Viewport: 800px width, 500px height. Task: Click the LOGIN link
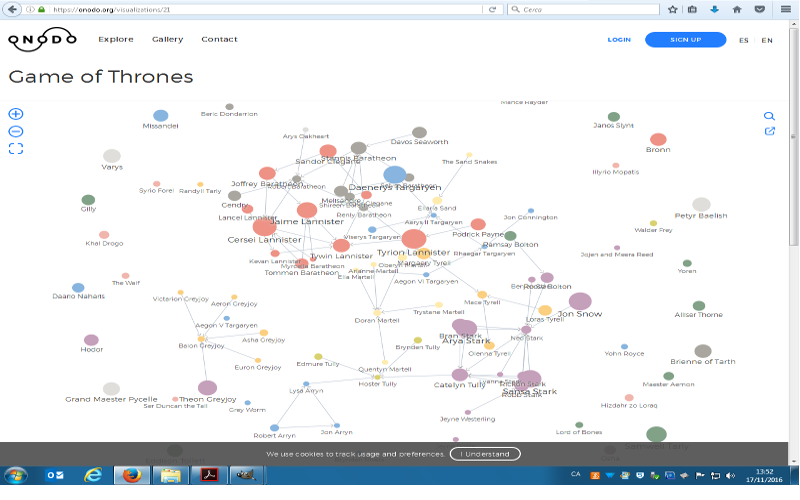[x=619, y=40]
